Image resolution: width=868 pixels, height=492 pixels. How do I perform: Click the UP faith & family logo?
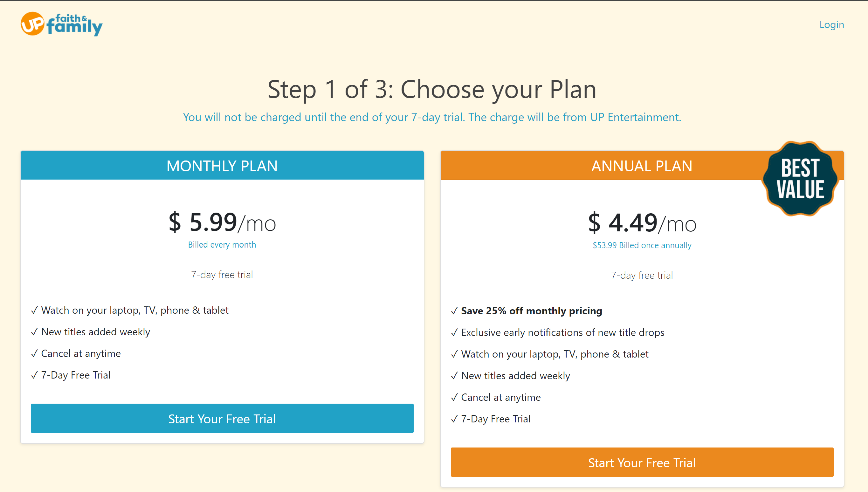point(61,24)
